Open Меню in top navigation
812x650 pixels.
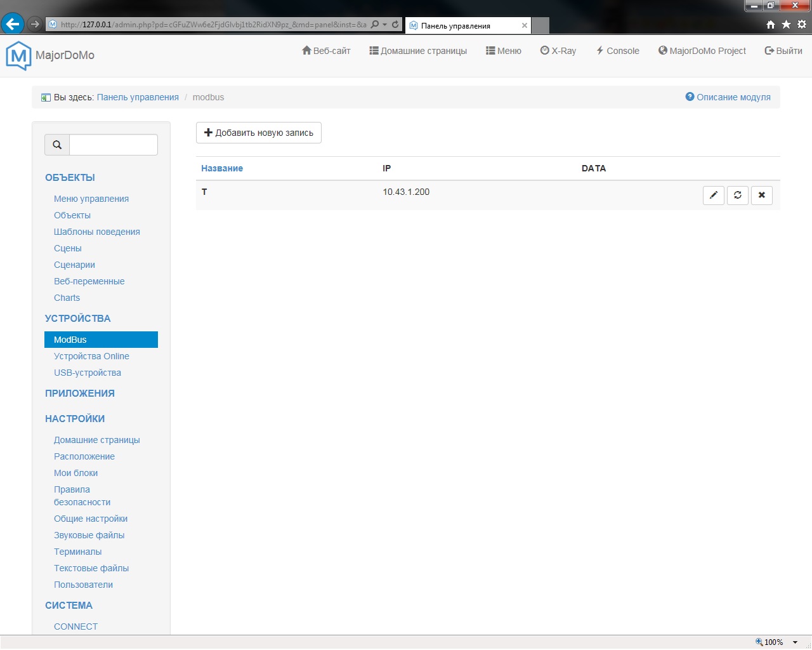[504, 51]
